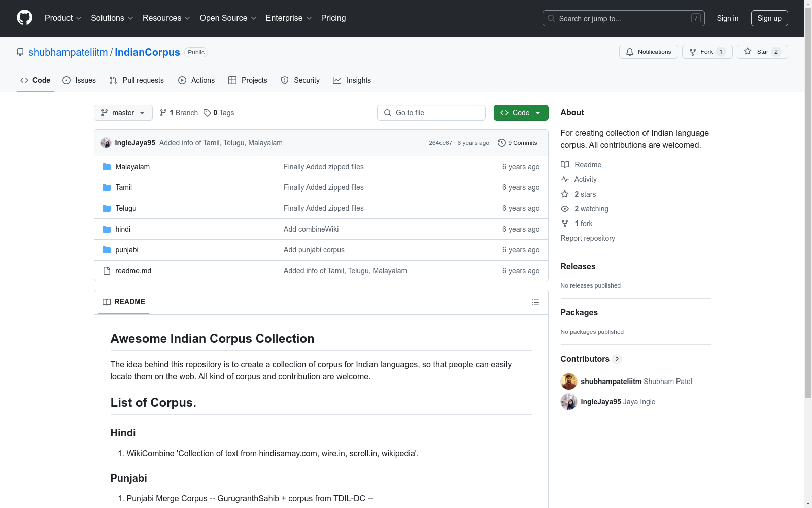Open the punjabi folder link
The height and width of the screenshot is (508, 812).
click(127, 250)
